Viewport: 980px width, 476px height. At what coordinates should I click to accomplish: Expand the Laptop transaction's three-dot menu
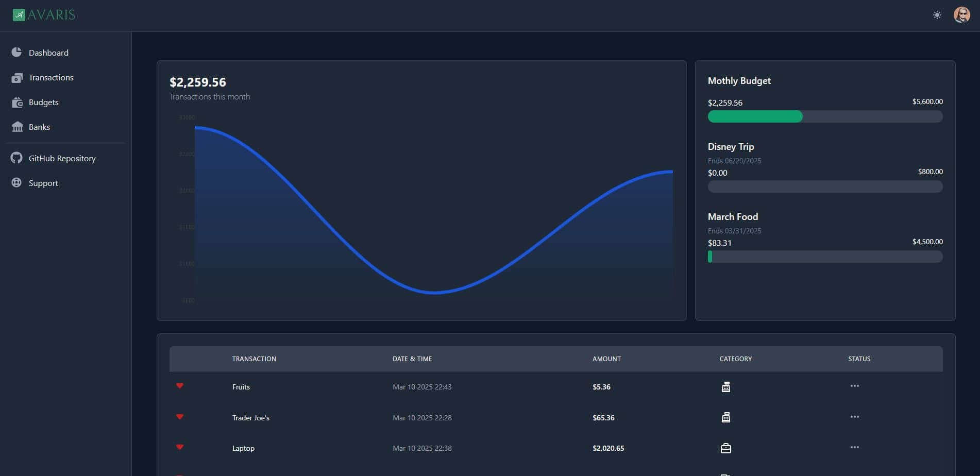pyautogui.click(x=854, y=447)
